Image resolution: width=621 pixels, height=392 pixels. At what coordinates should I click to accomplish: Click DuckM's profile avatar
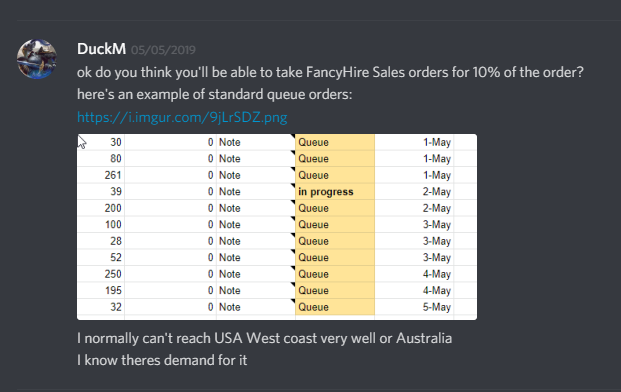click(36, 59)
